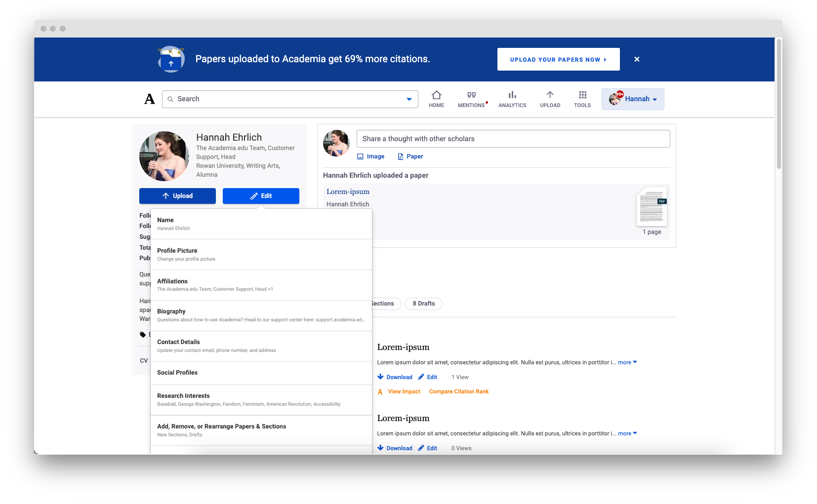Click the Academia 'A' logo
817x504 pixels.
149,99
